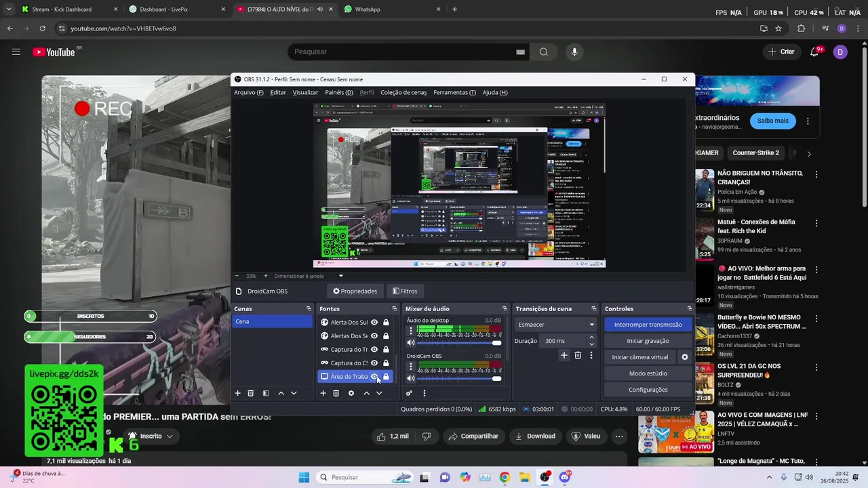Expand the Inscrito subscription chevron
Viewport: 868px width, 488px height.
click(170, 436)
